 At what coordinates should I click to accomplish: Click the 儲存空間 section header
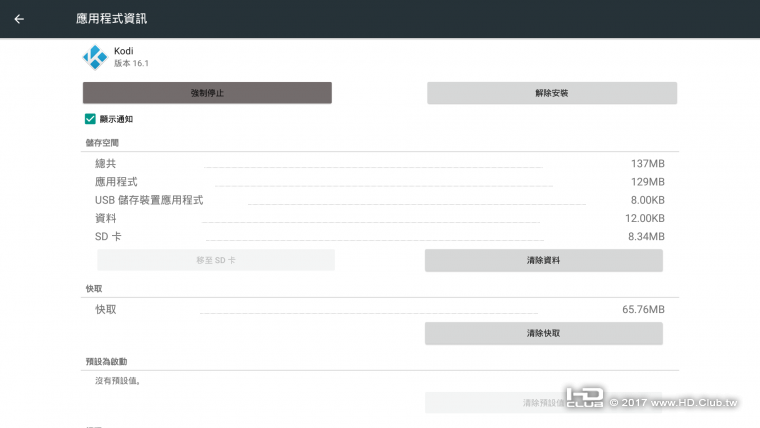[102, 143]
